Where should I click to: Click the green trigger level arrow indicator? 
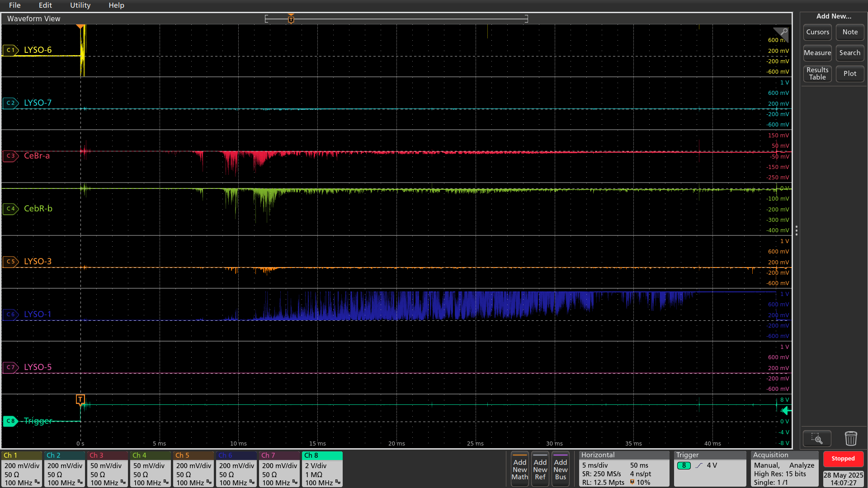(787, 410)
